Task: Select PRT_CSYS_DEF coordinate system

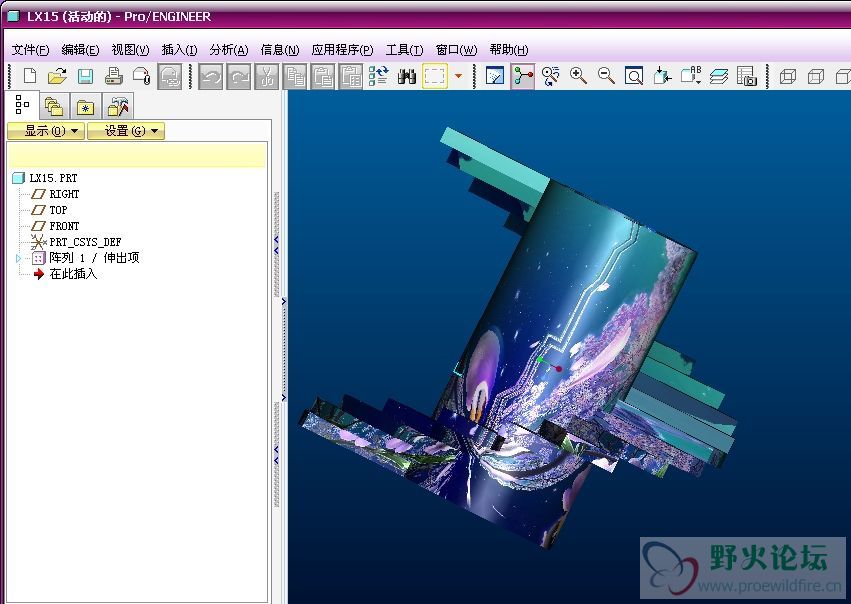Action: click(x=85, y=242)
